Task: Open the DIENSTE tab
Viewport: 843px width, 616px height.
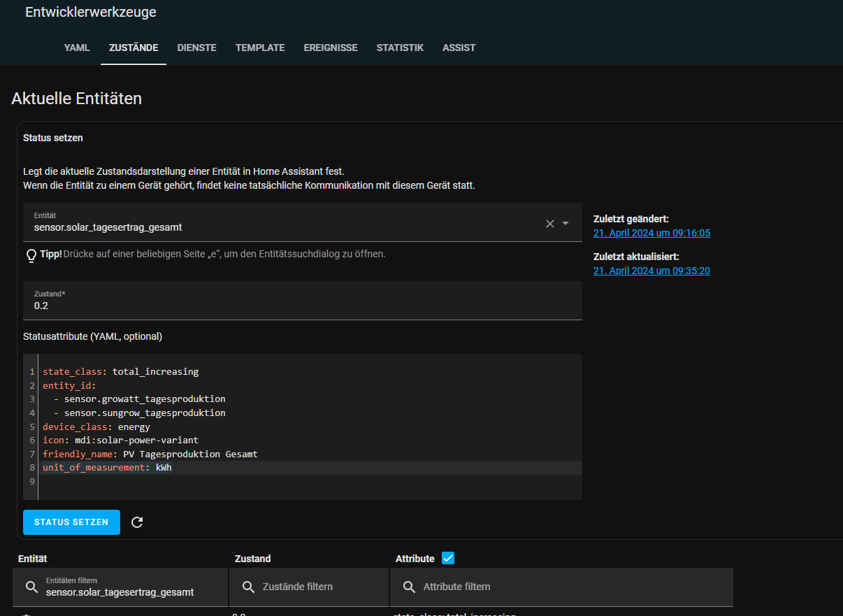Action: click(196, 48)
